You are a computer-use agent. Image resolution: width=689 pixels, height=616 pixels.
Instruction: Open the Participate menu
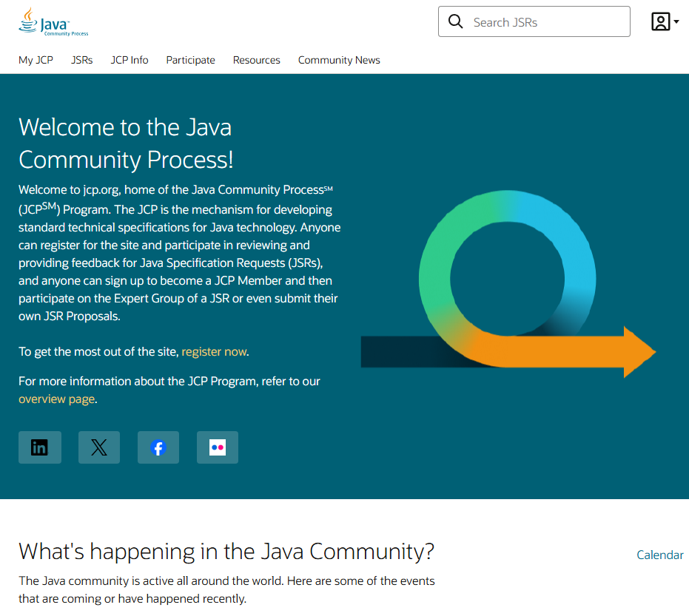point(191,60)
